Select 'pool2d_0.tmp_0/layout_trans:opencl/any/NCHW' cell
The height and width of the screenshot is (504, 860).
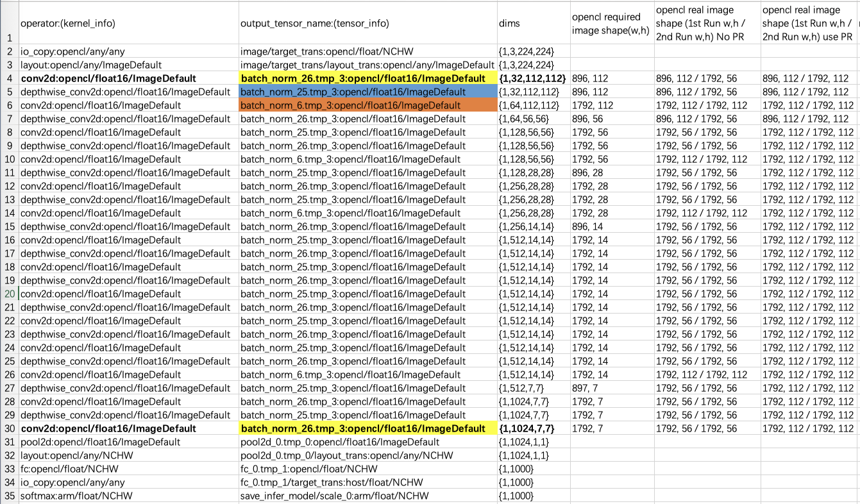tap(367, 455)
